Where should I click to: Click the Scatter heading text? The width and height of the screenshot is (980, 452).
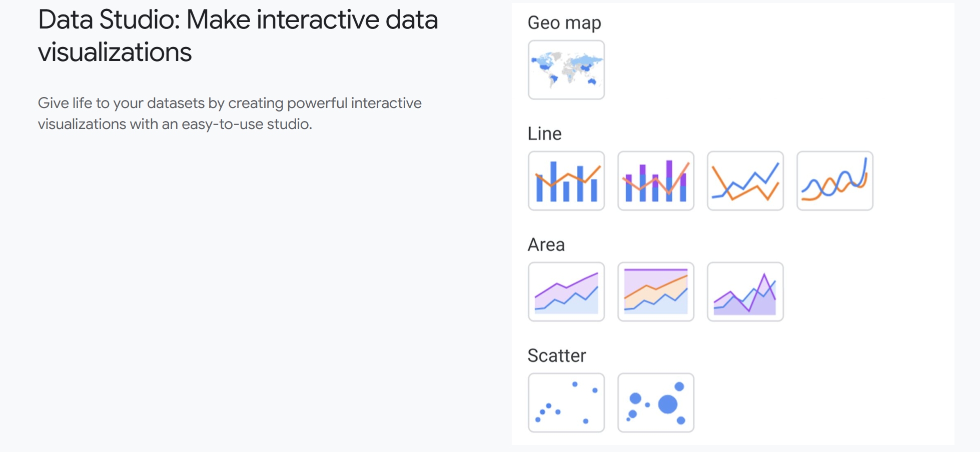pos(557,355)
